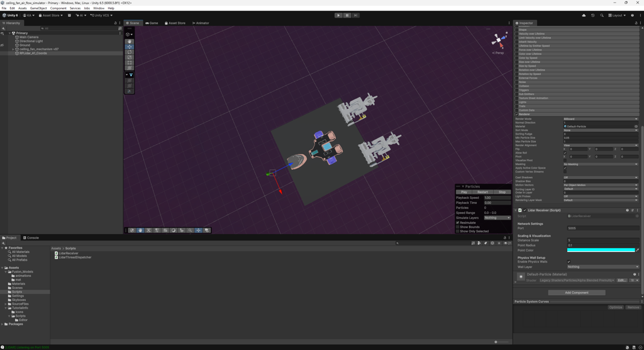Toggle Lidar Receiver script enabled checkbox

click(525, 210)
